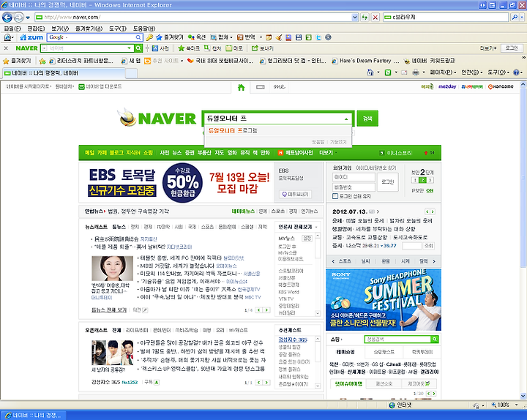Click the blue floppy disk icon in zum toolbar
This screenshot has height=420, width=527.
click(x=299, y=37)
